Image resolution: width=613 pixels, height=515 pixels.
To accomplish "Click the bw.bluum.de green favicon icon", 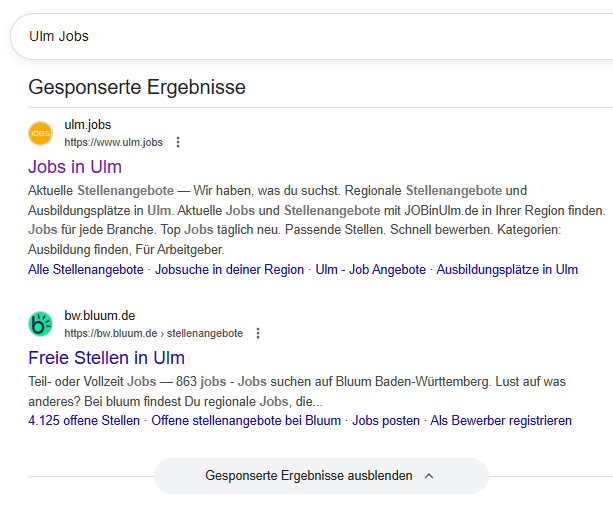I will pyautogui.click(x=41, y=324).
